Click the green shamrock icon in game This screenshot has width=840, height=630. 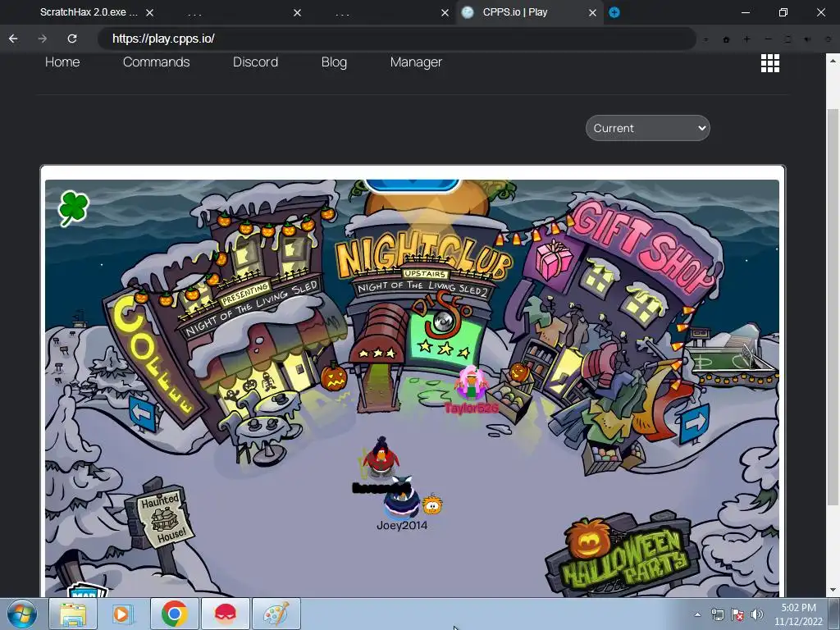[x=73, y=208]
